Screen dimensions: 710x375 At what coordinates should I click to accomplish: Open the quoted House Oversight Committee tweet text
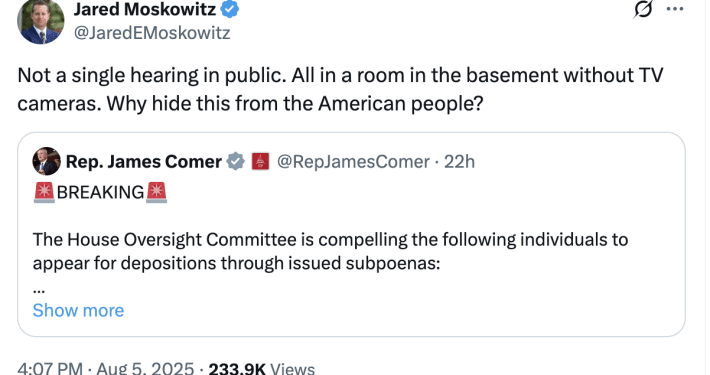coord(330,251)
